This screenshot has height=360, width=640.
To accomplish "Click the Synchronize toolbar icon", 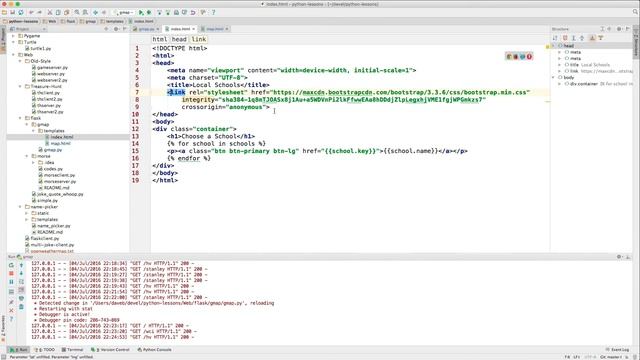I will (21, 13).
